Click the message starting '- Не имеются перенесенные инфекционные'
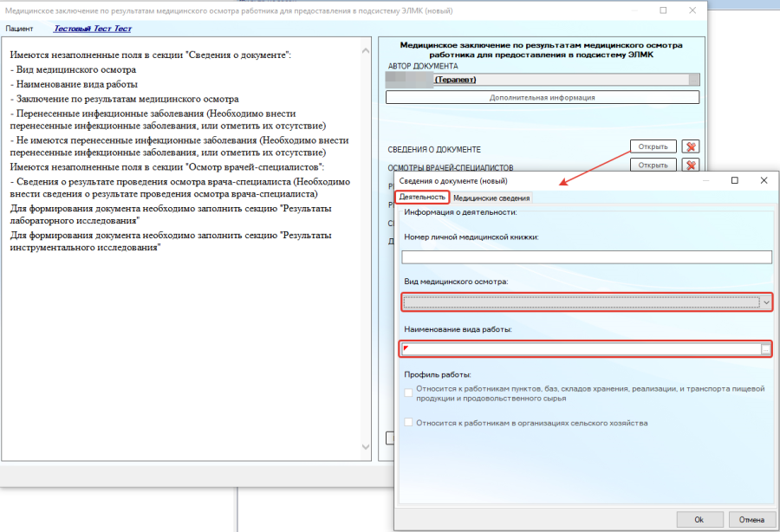The image size is (780, 532). coord(179,146)
